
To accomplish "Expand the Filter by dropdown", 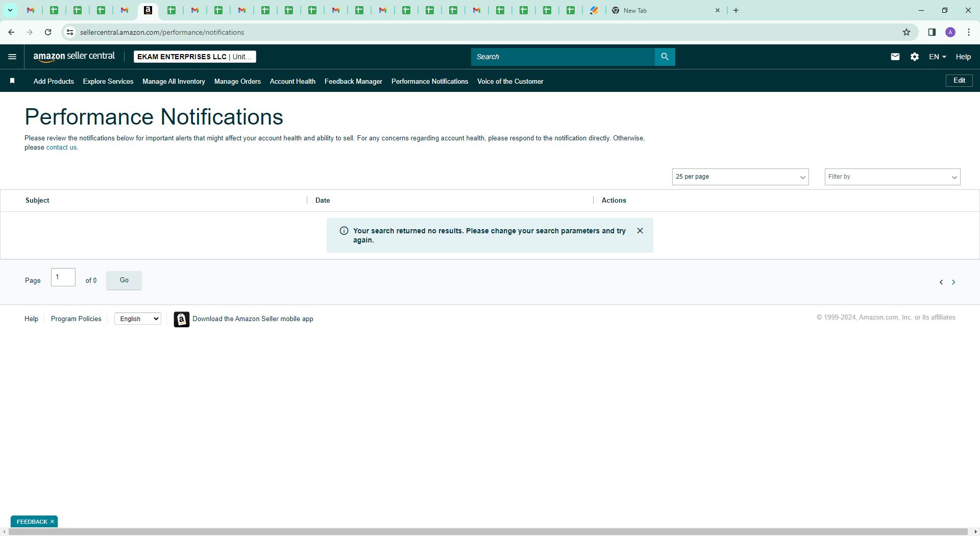I will click(x=892, y=177).
